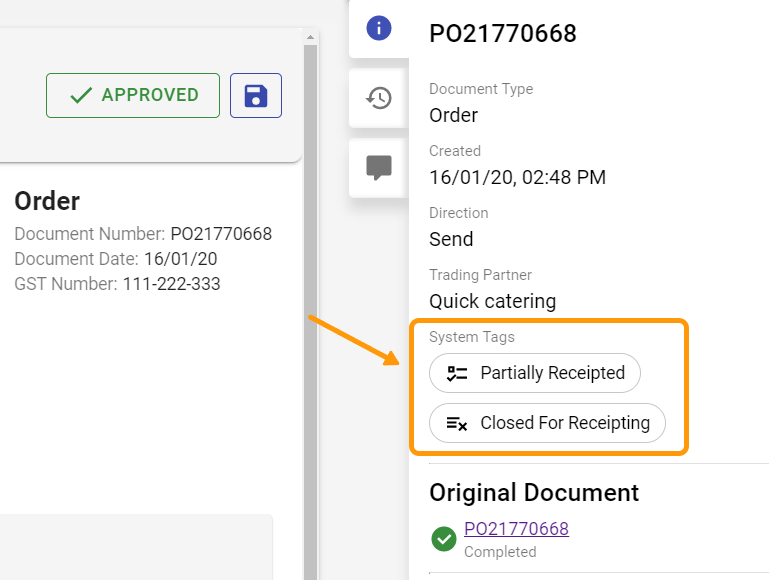Click the checklist icon on Partially Receipted tag
This screenshot has width=769, height=580.
[457, 374]
